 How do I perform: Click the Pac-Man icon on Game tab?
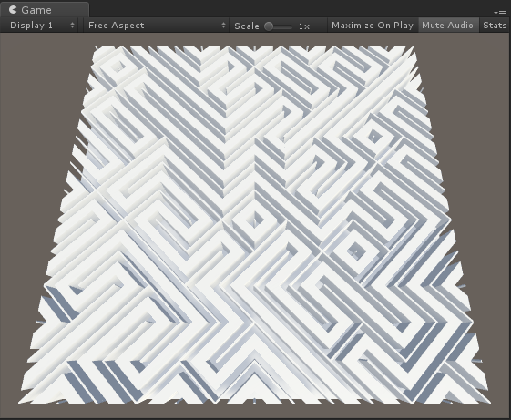point(13,9)
